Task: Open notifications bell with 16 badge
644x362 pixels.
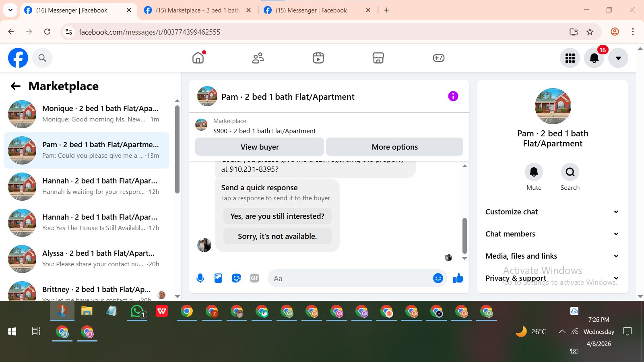Action: (594, 58)
